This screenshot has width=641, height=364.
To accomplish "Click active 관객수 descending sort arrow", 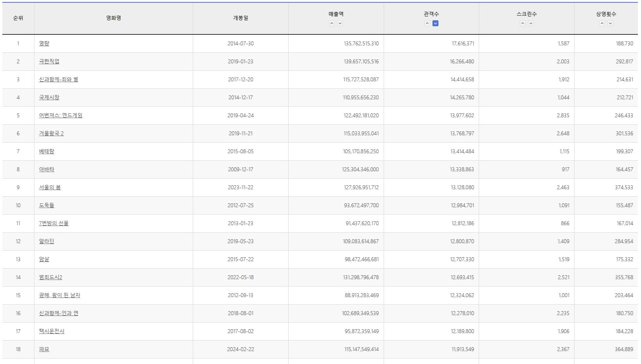I will (x=436, y=23).
